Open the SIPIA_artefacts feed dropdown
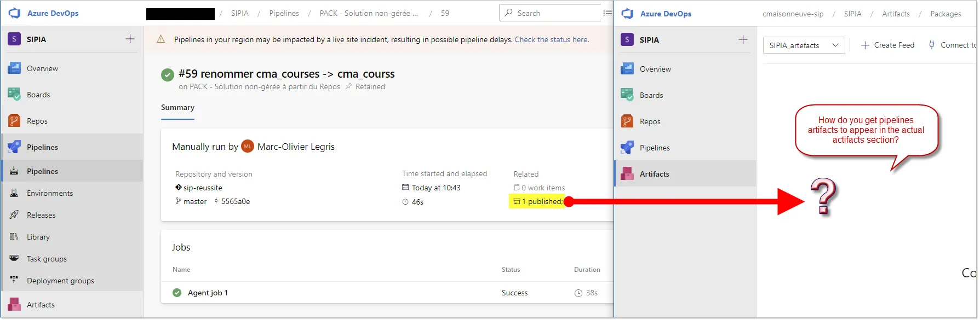The image size is (980, 320). [x=804, y=45]
